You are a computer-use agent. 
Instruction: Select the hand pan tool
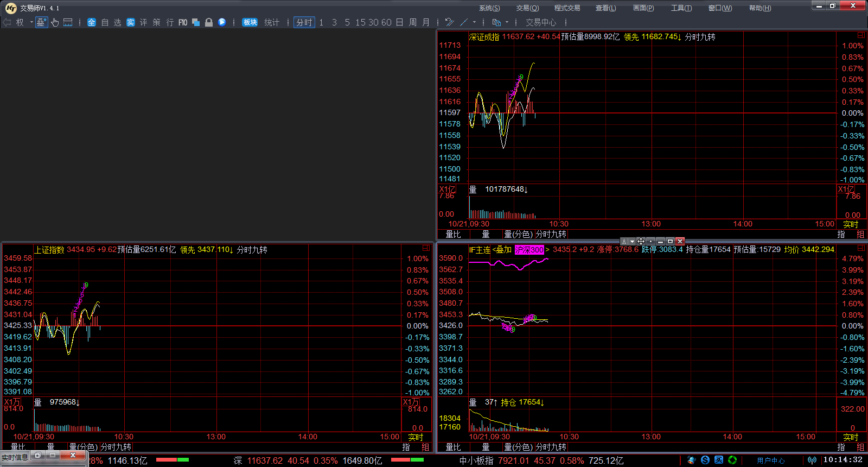[55, 22]
